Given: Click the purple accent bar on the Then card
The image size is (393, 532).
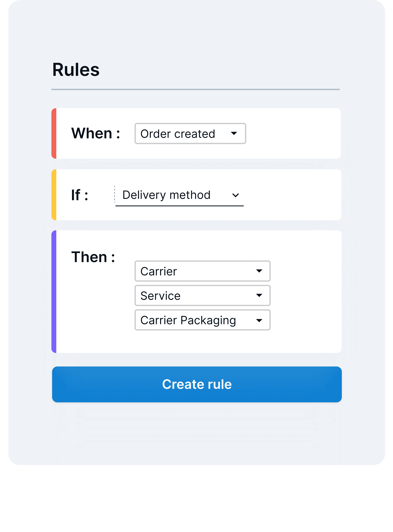Looking at the screenshot, I should coord(54,292).
